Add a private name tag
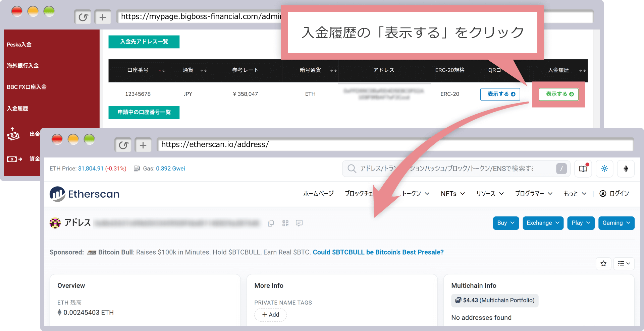 (270, 315)
